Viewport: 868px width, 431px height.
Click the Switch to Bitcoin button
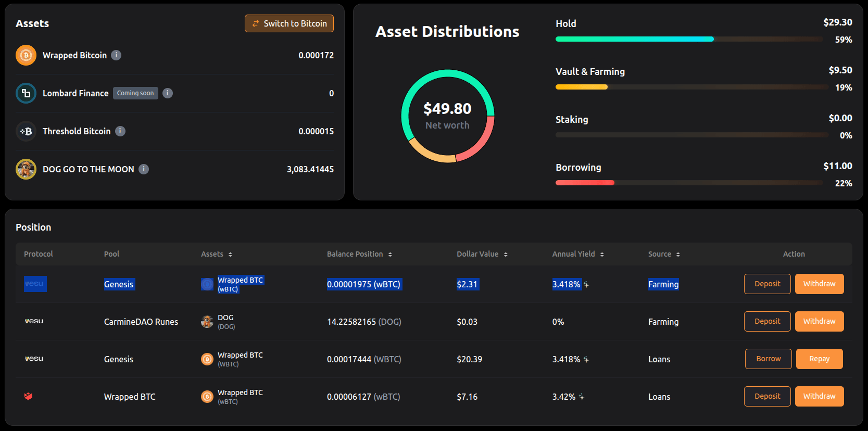(289, 23)
